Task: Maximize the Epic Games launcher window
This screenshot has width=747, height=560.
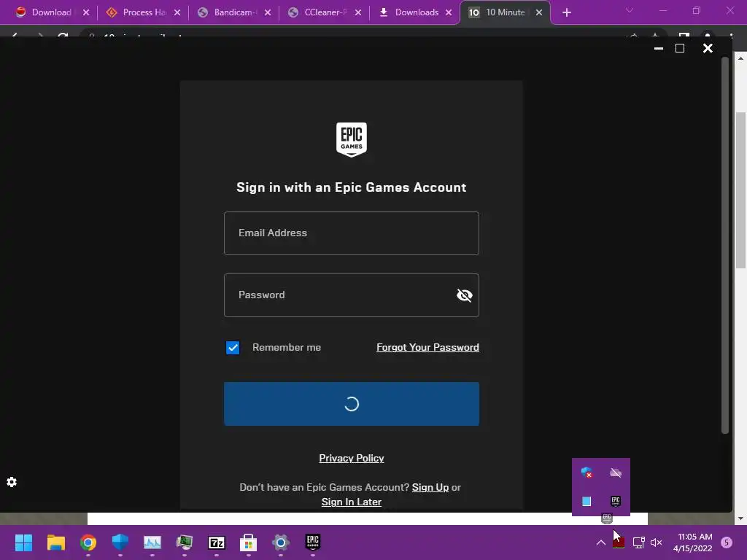Action: point(680,48)
